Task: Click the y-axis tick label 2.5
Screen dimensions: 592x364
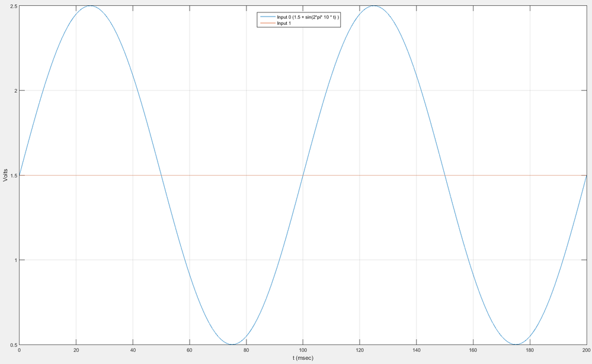Action: (14, 6)
